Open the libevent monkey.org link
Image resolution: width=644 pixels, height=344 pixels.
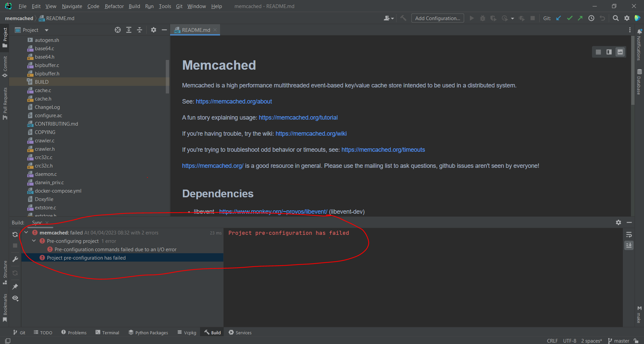click(273, 212)
